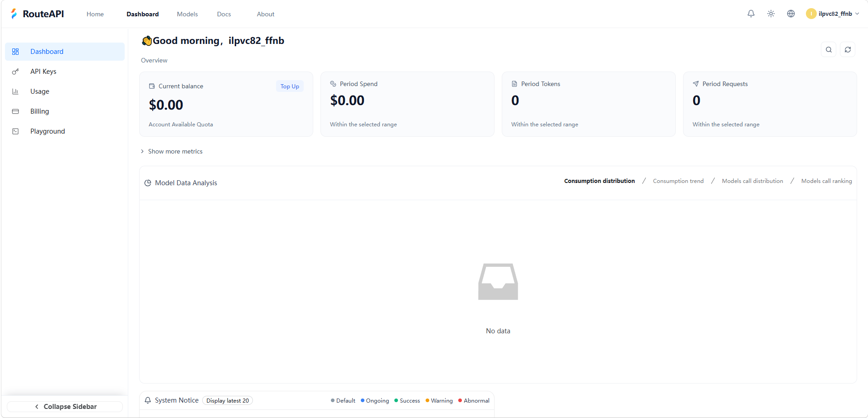Click the $0.00 current balance value

coord(166,105)
